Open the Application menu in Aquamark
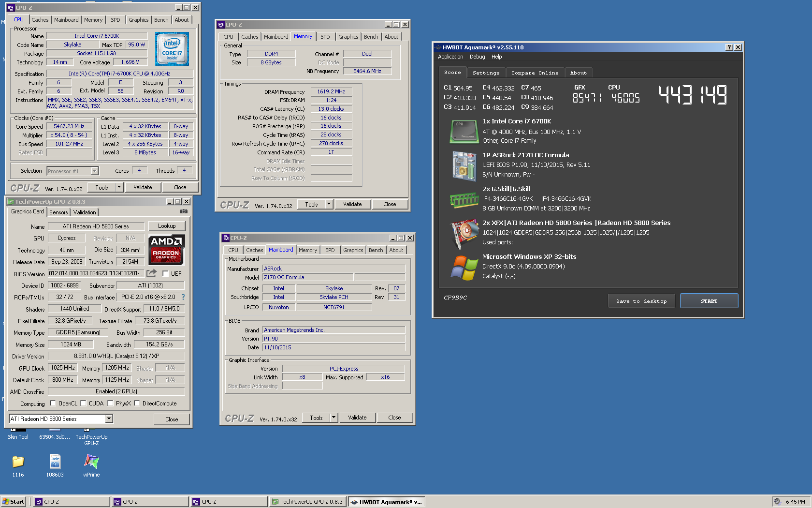812x508 pixels. [450, 57]
